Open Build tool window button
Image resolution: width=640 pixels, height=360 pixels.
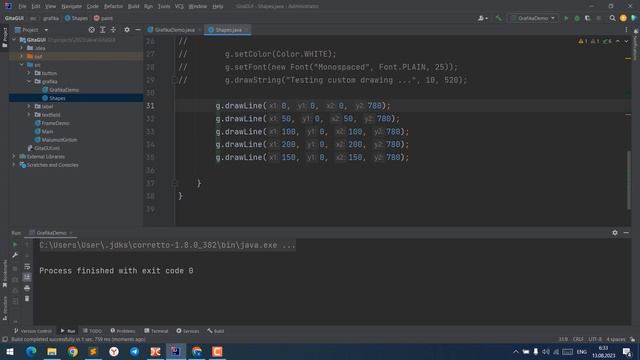pos(216,331)
